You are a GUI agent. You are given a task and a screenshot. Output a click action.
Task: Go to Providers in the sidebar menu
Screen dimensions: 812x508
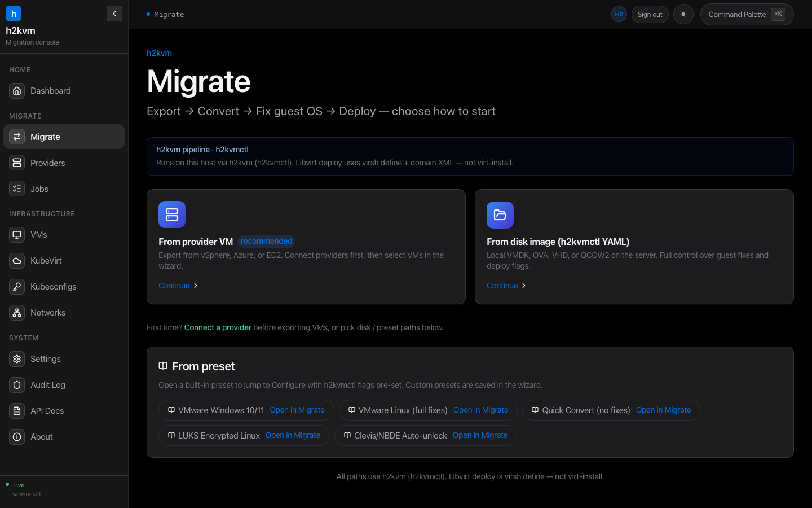(64, 163)
